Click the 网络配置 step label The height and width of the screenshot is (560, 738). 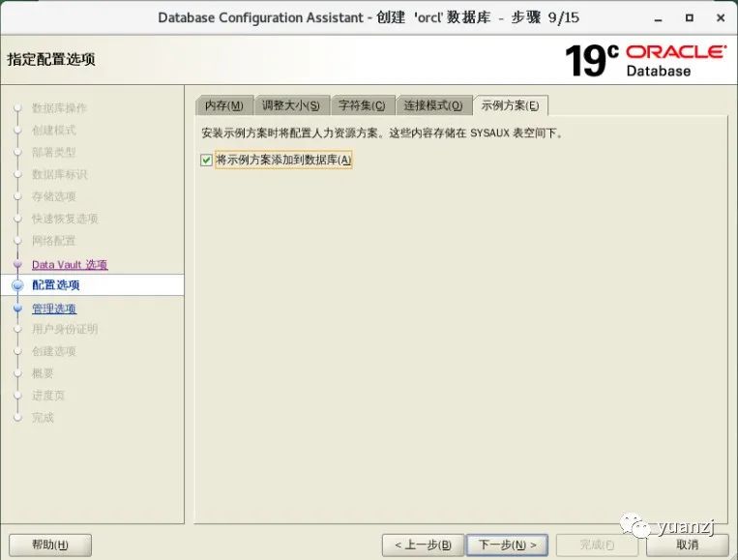(x=53, y=241)
